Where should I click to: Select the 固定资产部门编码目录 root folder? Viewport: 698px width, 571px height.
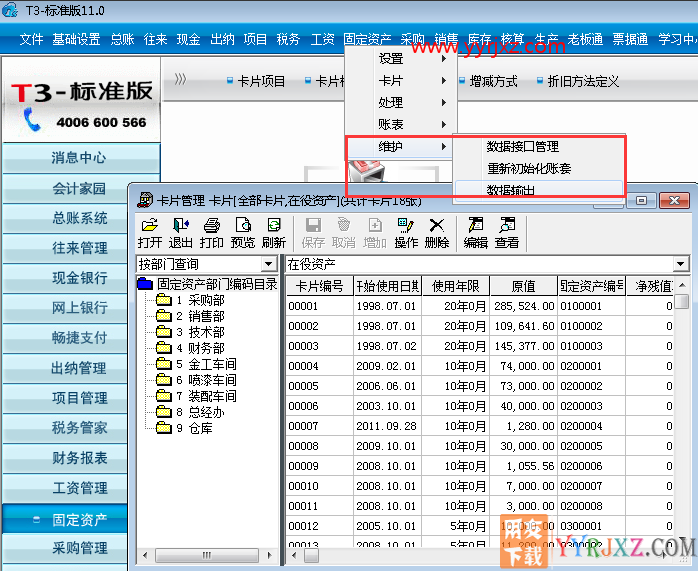click(208, 284)
